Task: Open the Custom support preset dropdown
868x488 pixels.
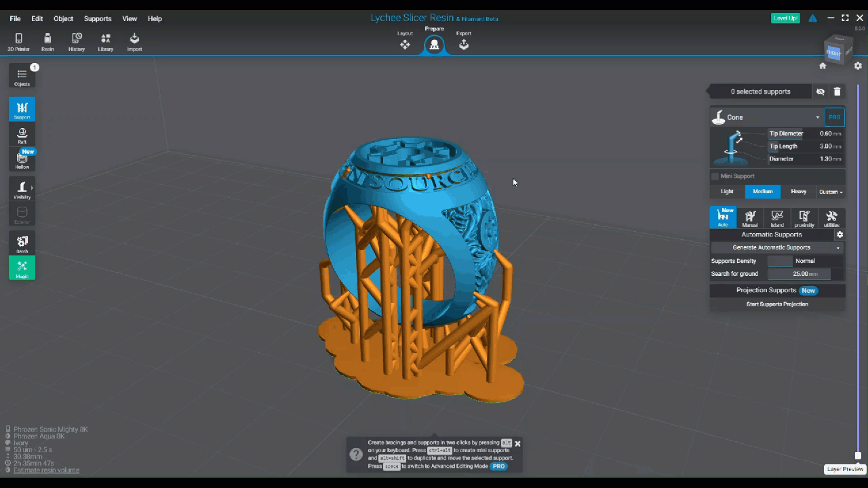Action: [x=831, y=192]
